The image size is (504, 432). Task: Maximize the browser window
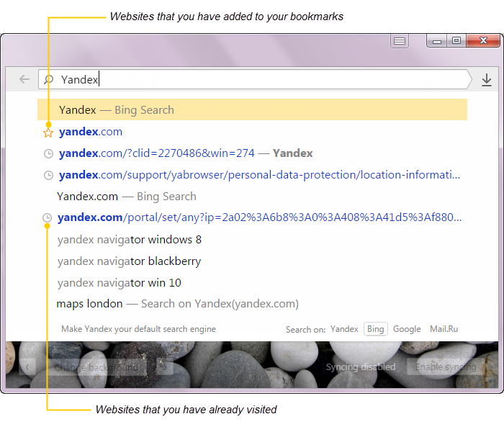pyautogui.click(x=456, y=41)
